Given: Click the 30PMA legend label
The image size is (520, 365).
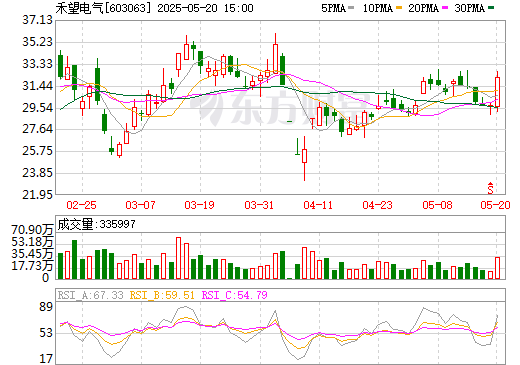Looking at the screenshot, I should tap(469, 8).
